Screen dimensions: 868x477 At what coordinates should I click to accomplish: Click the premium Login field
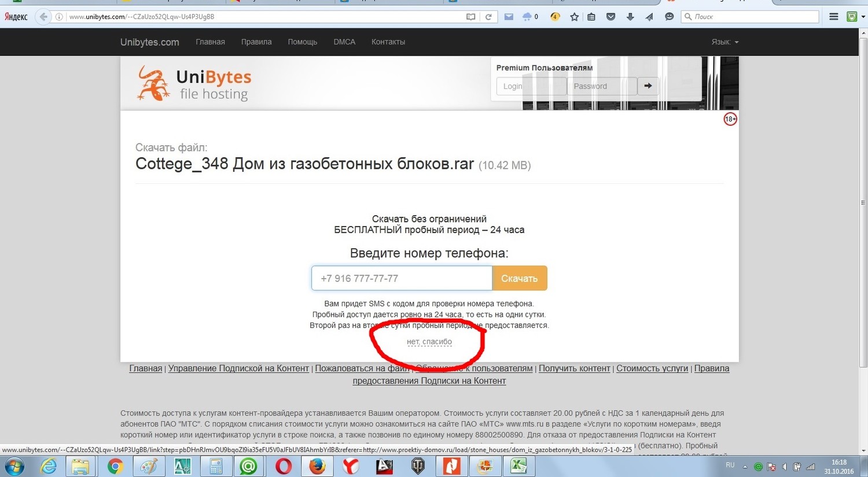(531, 86)
